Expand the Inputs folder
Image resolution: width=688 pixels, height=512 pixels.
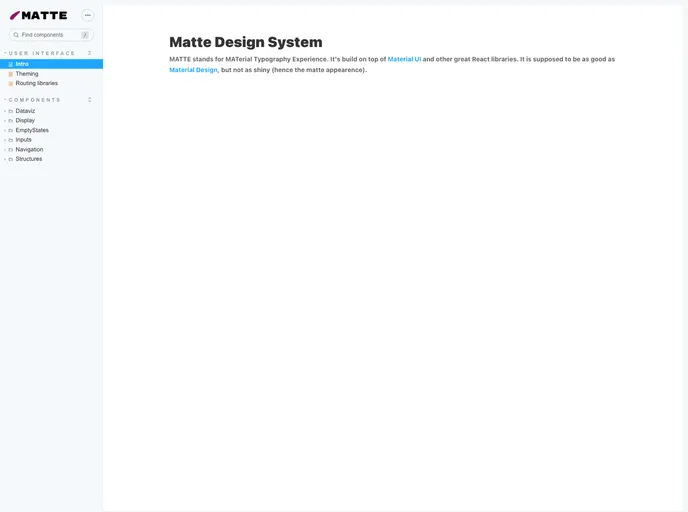pos(51,140)
